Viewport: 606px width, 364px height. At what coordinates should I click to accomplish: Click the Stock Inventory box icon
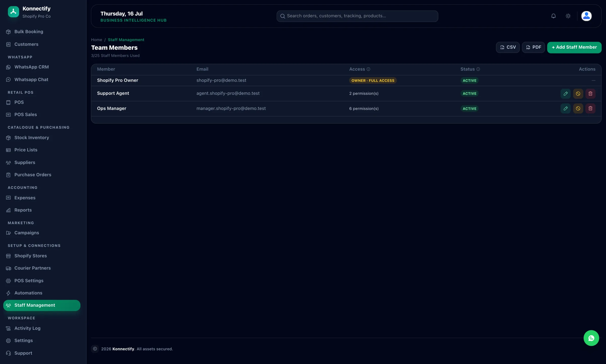[8, 138]
